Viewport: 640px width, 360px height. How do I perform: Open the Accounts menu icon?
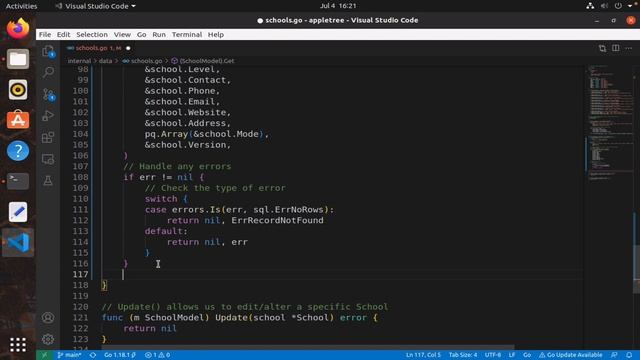tap(48, 318)
